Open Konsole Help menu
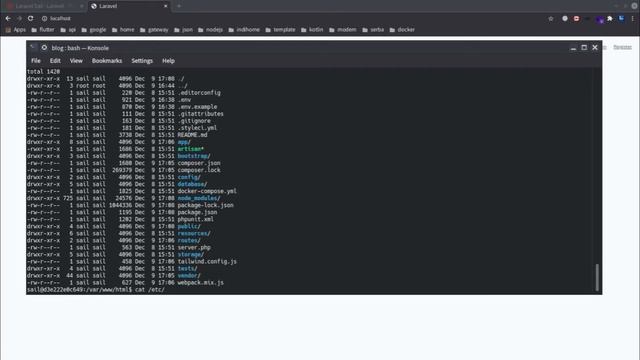The width and height of the screenshot is (640, 360). pos(168,61)
